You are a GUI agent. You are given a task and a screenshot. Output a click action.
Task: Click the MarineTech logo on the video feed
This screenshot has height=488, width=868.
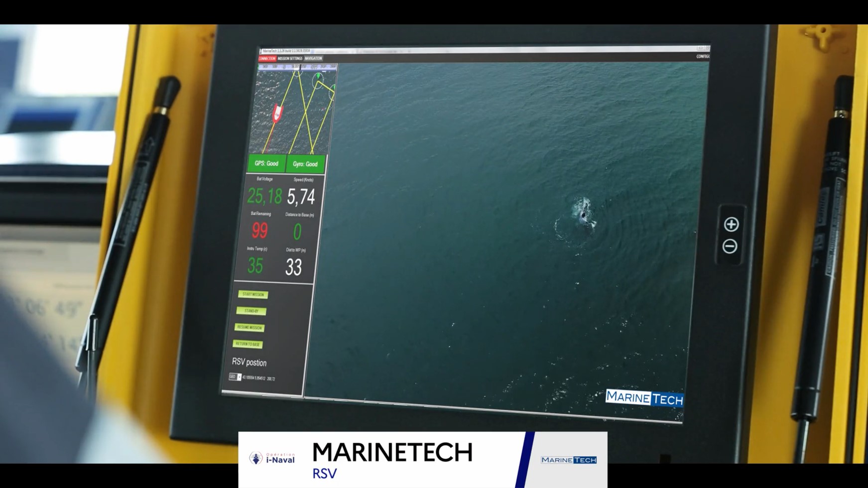(x=644, y=398)
